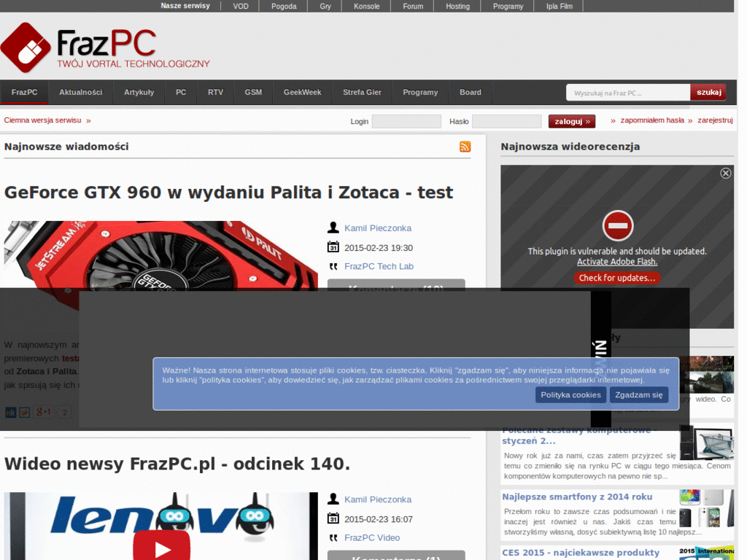Open Ipla Film in the top bar

click(560, 6)
